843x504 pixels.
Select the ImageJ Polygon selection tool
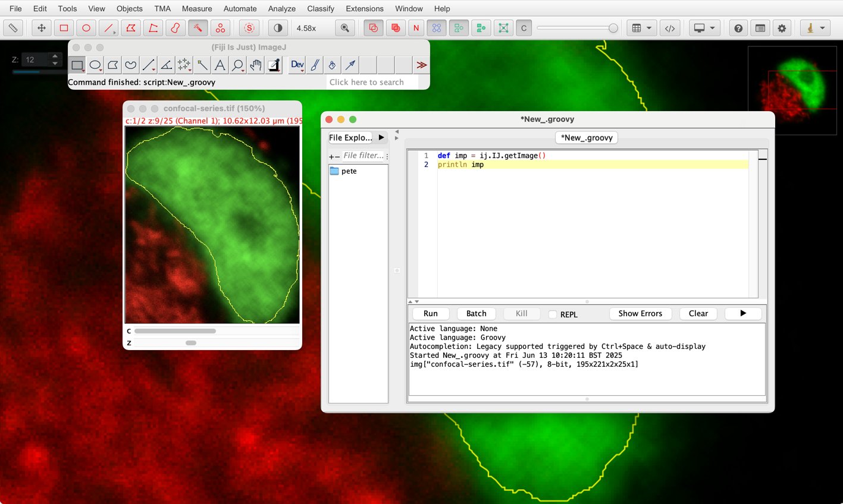click(x=113, y=65)
